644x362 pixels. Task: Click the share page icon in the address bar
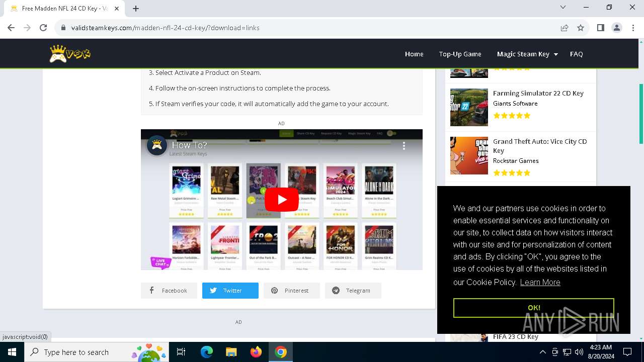tap(565, 28)
